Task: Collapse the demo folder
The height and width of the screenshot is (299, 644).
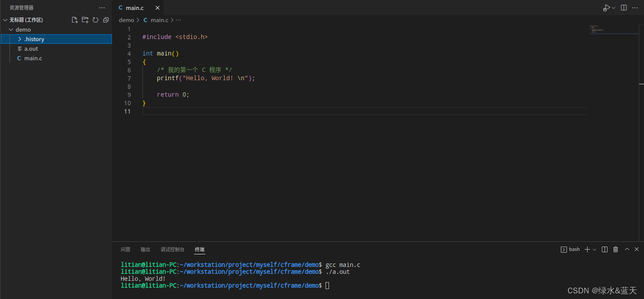Action: coord(11,29)
